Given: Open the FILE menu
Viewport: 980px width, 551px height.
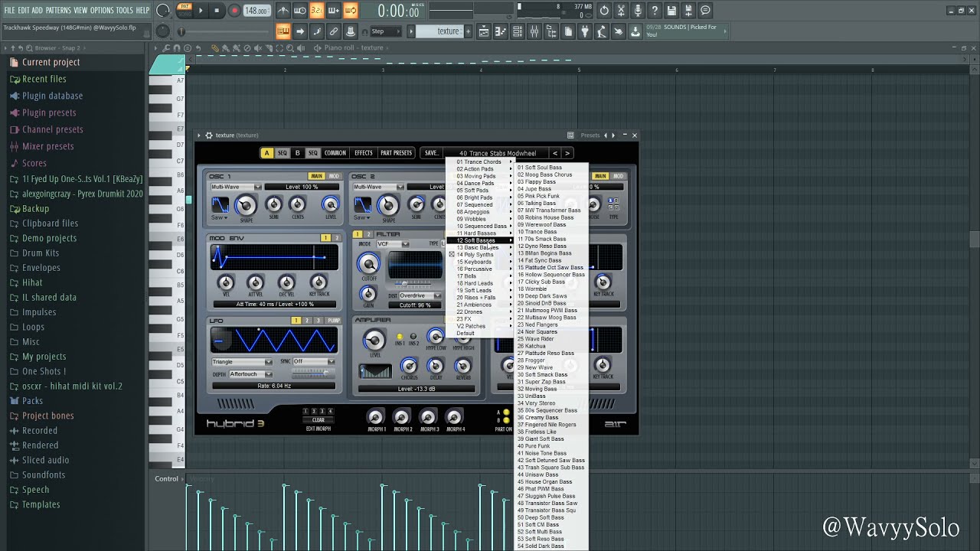Looking at the screenshot, I should click(x=9, y=10).
